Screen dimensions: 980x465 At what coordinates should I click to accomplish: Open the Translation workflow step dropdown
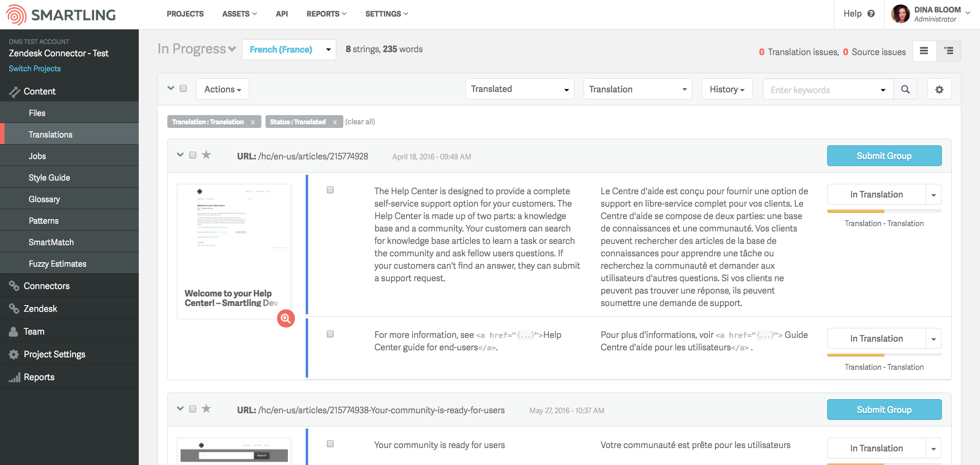click(638, 89)
